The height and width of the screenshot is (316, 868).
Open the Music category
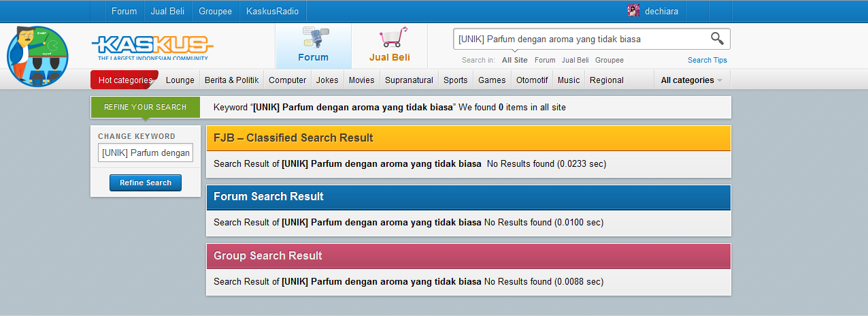(x=569, y=80)
